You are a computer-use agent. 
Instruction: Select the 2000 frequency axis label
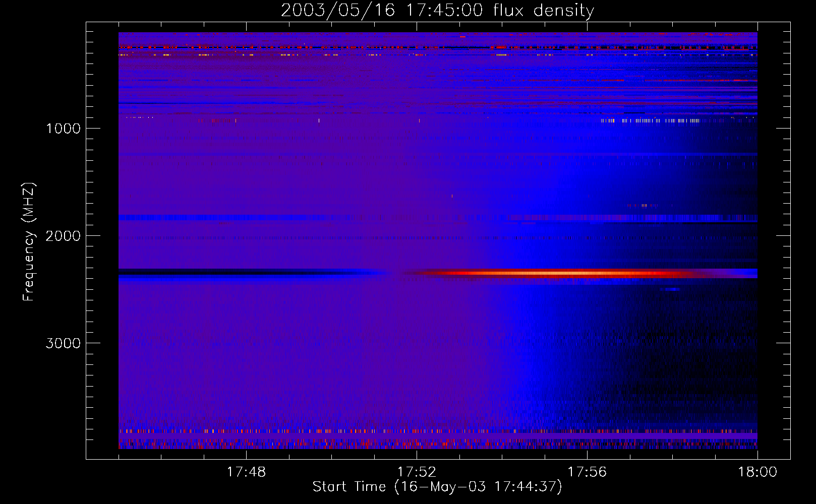point(63,236)
